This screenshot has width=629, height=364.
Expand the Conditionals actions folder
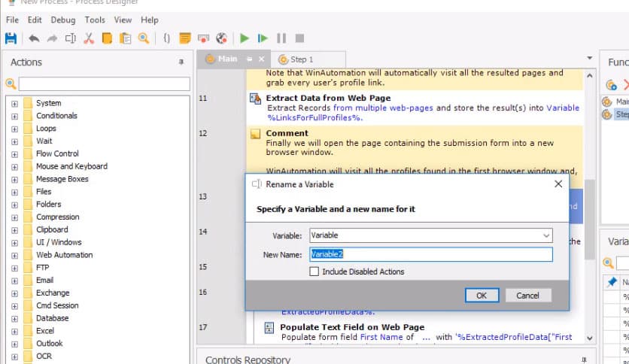pos(14,117)
